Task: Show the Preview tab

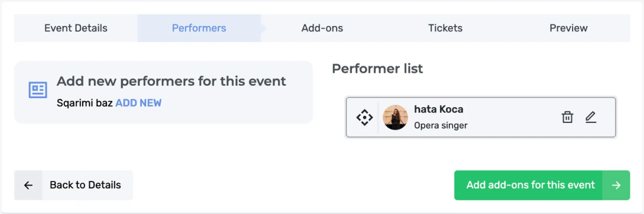Action: (x=568, y=28)
